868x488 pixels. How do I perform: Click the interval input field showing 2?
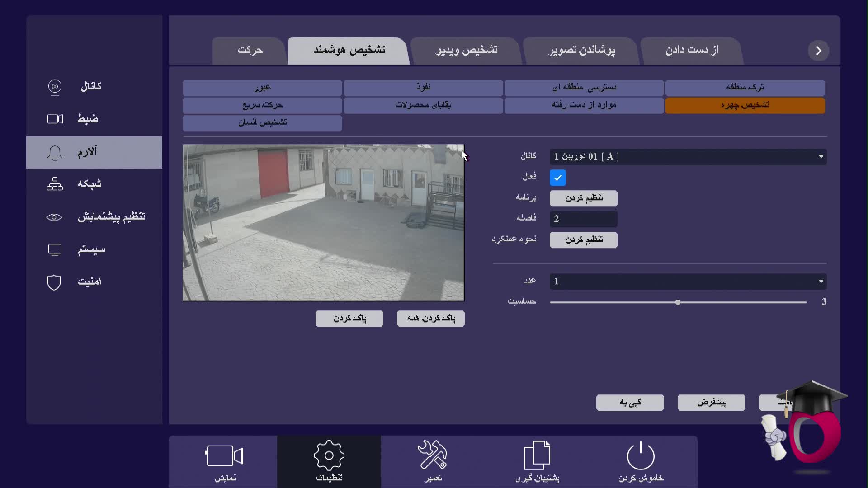(583, 219)
